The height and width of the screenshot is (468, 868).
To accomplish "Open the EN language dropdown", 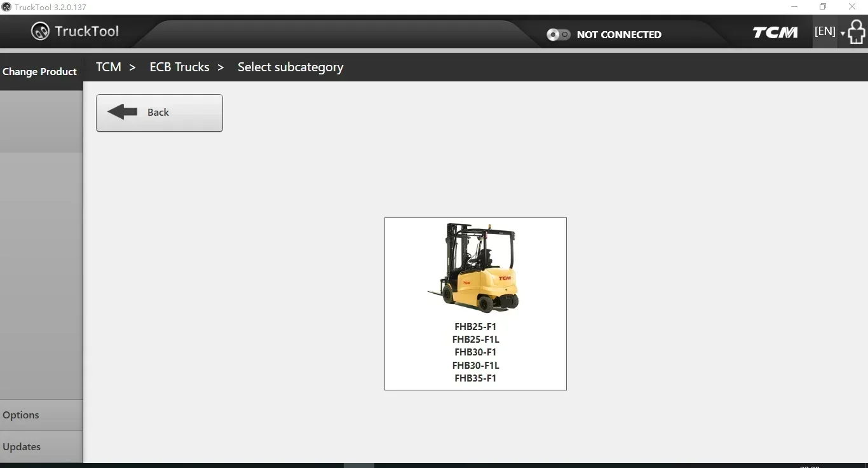I will [x=830, y=31].
